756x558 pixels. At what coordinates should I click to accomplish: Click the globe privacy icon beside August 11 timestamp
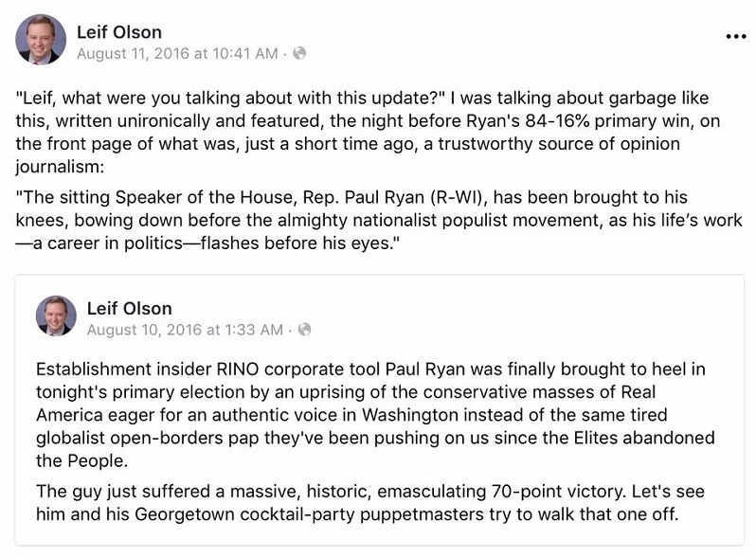click(299, 53)
